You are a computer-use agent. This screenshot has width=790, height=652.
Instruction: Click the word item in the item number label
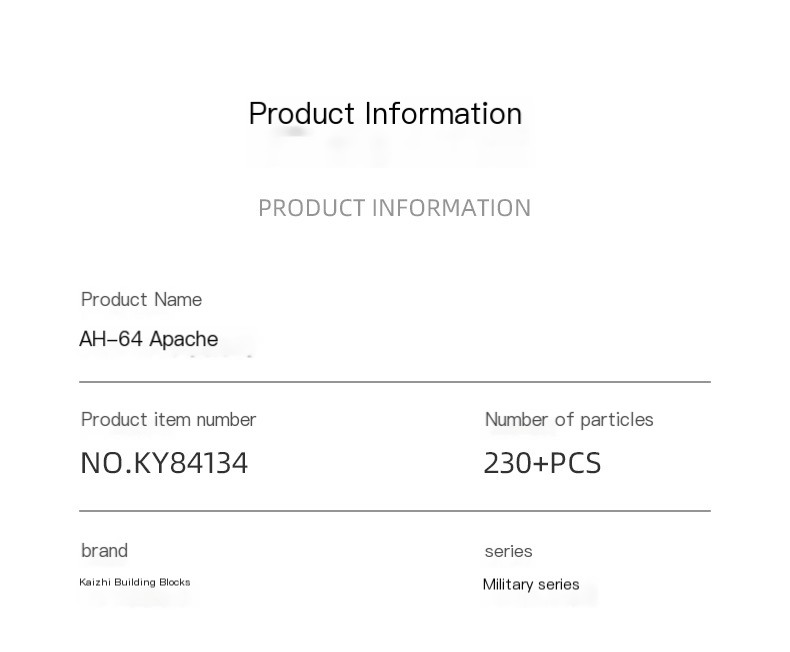[x=172, y=420]
